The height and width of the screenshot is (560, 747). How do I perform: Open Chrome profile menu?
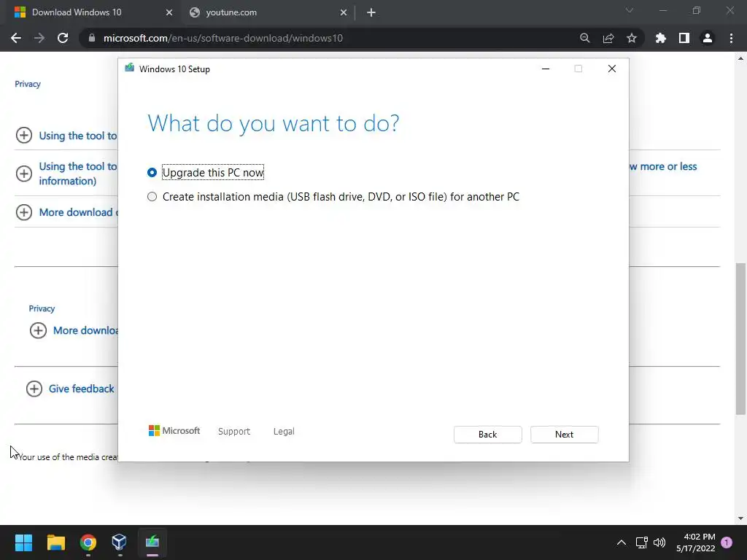tap(708, 38)
